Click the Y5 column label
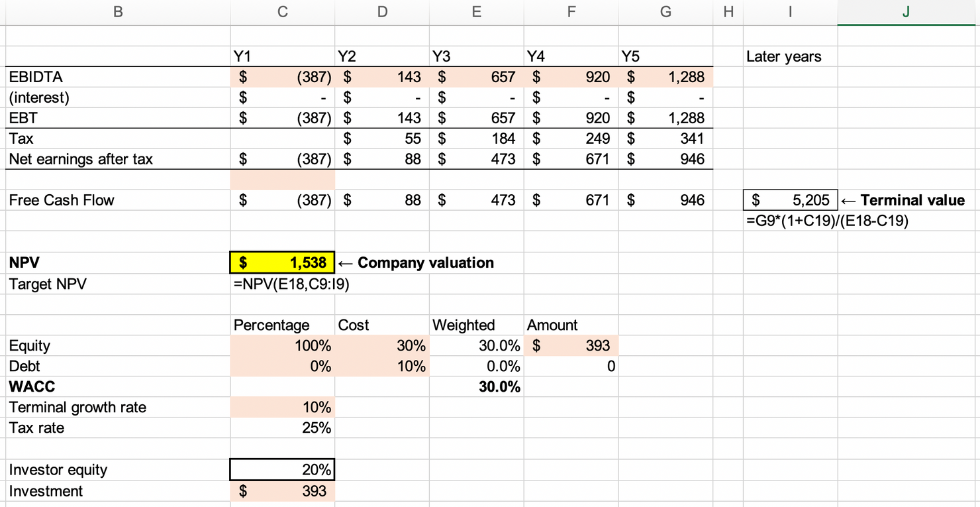 click(630, 56)
